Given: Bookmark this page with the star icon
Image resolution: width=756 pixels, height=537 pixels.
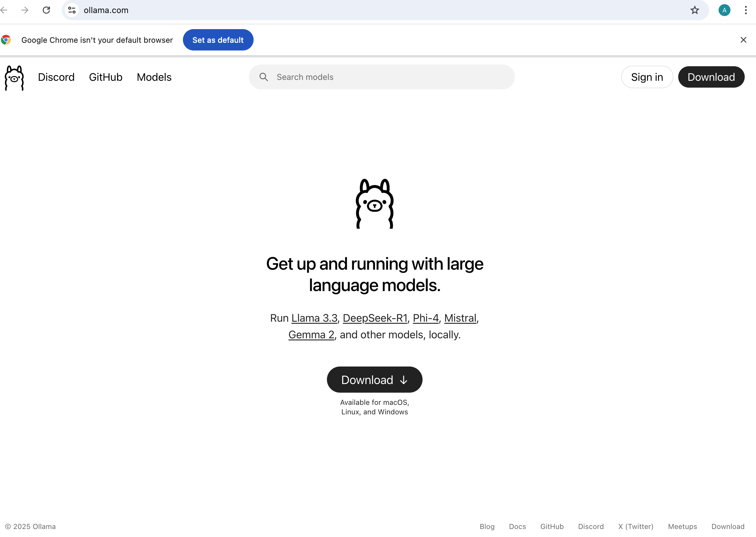Looking at the screenshot, I should tap(695, 10).
